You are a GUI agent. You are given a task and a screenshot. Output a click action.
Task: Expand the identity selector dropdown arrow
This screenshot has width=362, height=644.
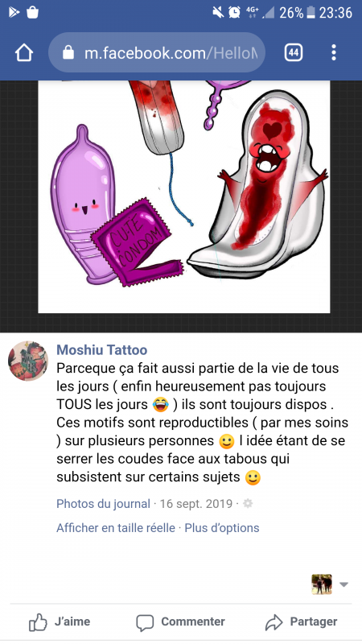tap(343, 584)
